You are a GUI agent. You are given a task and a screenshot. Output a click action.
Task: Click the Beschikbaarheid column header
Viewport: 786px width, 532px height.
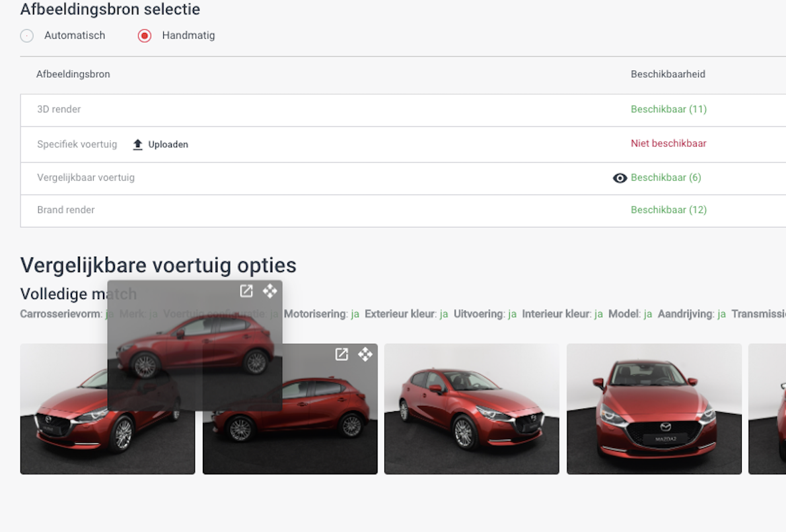668,75
